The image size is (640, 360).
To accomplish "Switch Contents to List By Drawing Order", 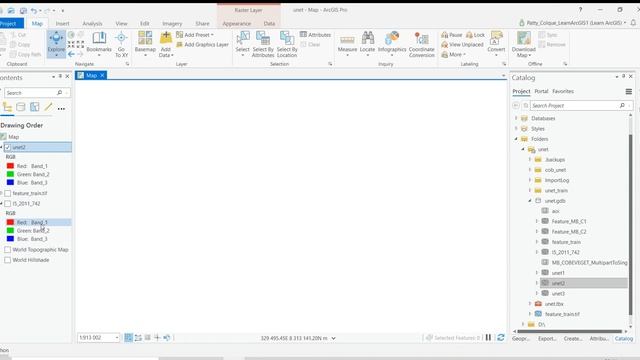I will tap(7, 107).
